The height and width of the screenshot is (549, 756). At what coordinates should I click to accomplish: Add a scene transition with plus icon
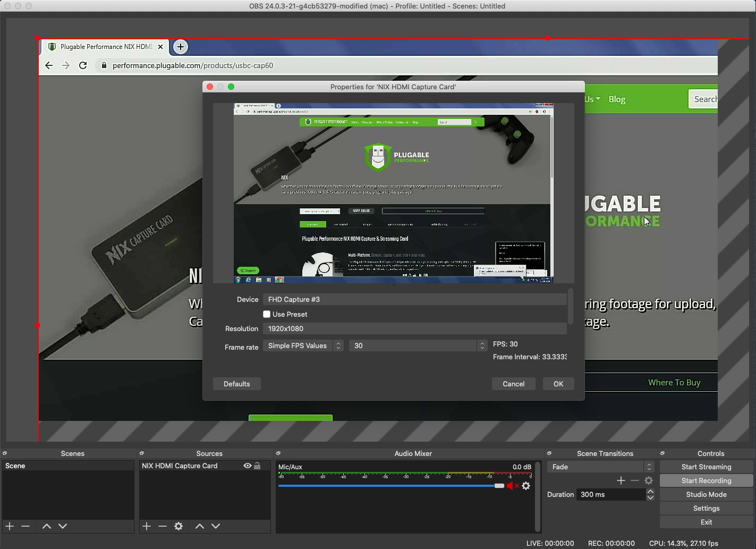621,480
